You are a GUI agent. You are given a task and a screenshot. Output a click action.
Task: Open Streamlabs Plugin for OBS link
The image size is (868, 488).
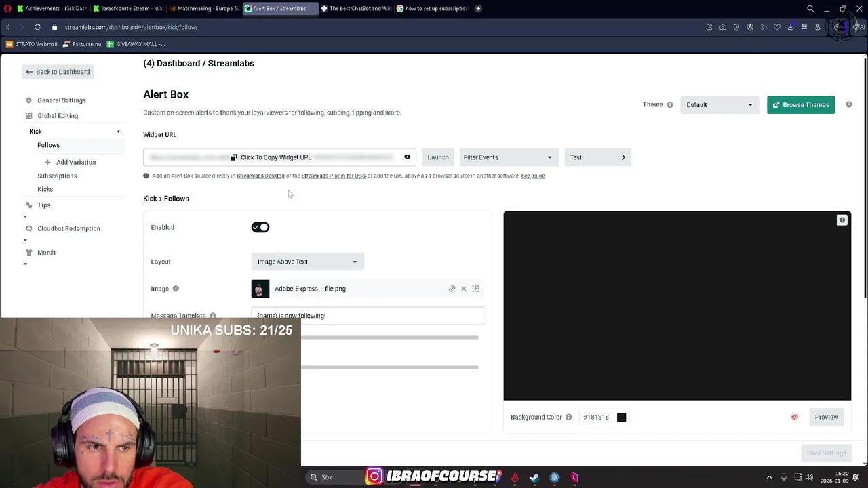333,176
